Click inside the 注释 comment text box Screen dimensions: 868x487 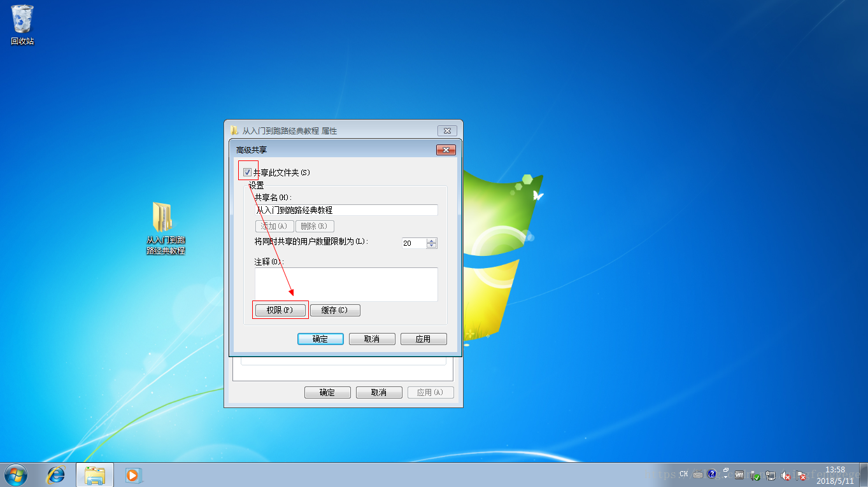[346, 284]
